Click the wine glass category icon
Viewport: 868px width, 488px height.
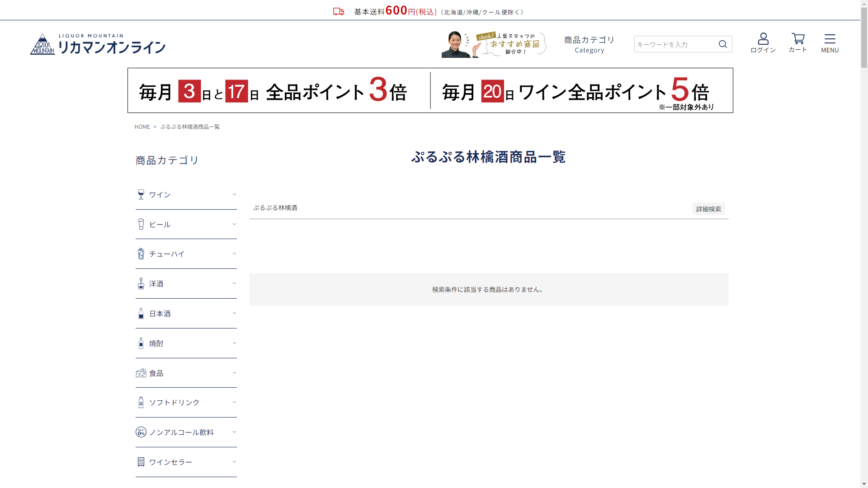[141, 195]
